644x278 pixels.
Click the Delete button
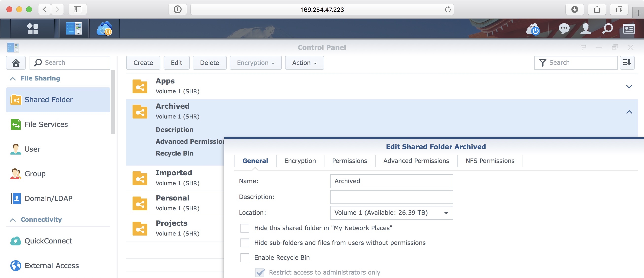point(209,63)
